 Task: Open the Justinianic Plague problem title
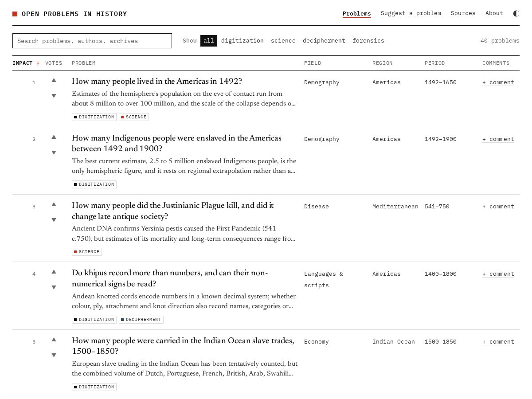click(x=173, y=211)
